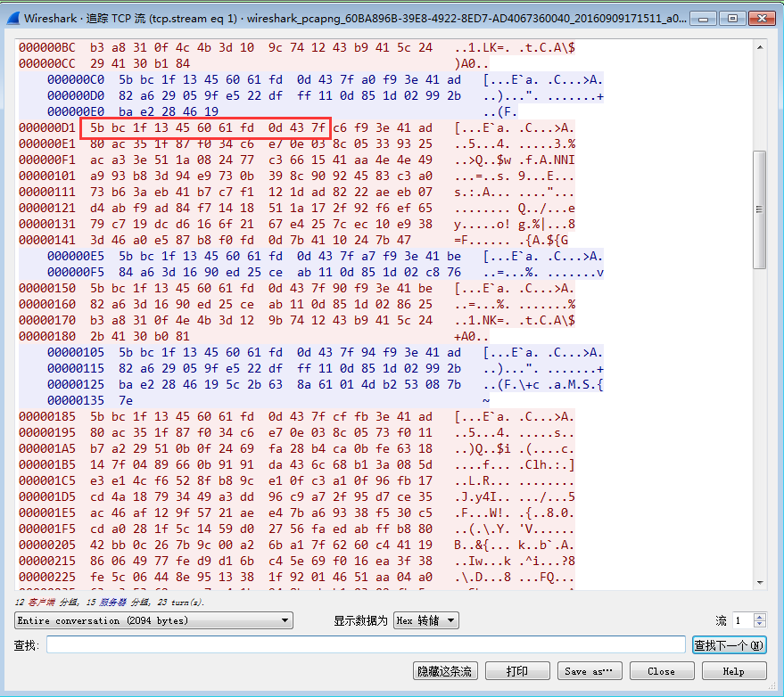Click the red-boxed hex bytes at 000000D1
Image resolution: width=784 pixels, height=697 pixels.
(205, 128)
